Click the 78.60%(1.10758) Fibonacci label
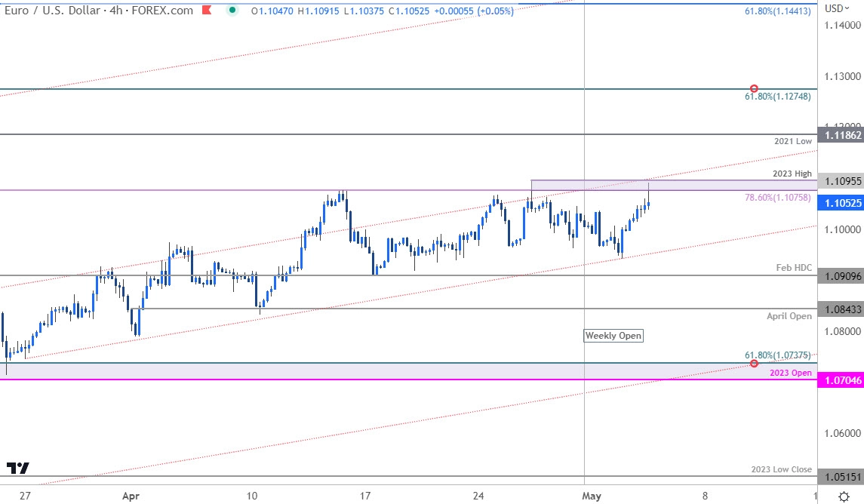 point(778,198)
